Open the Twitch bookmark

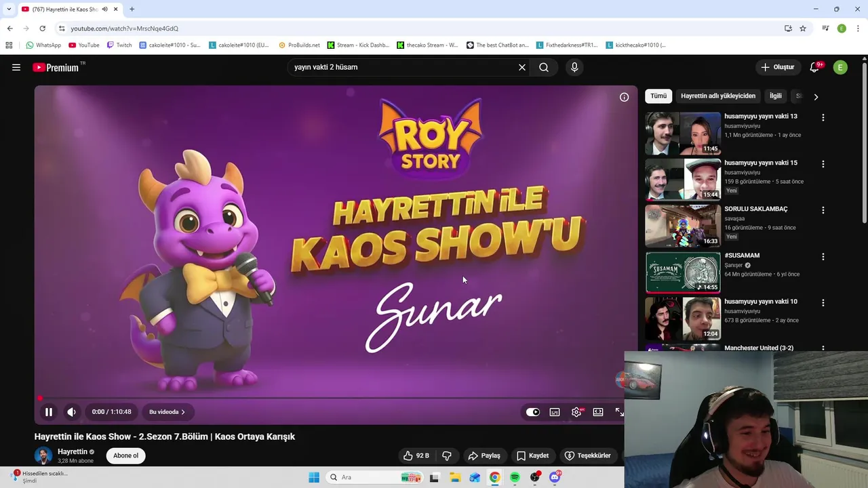[119, 45]
